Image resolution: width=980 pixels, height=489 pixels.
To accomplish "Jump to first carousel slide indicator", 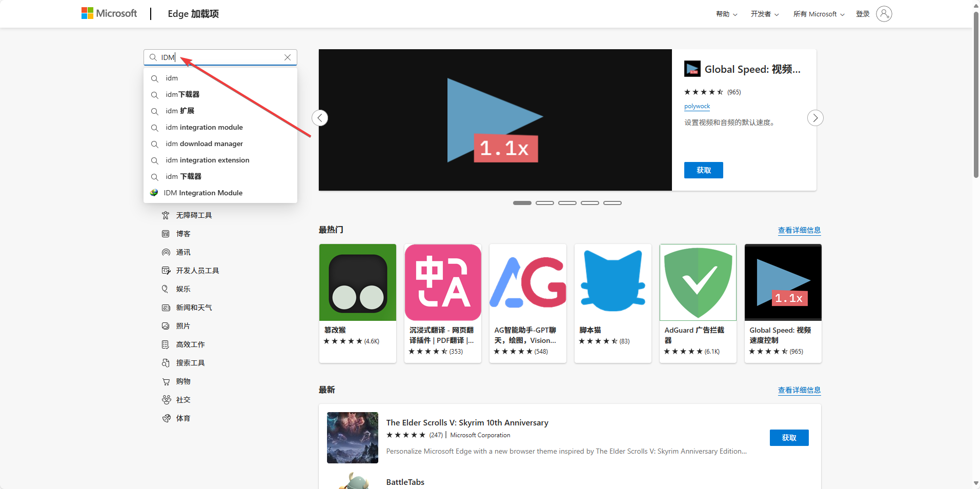I will 522,203.
